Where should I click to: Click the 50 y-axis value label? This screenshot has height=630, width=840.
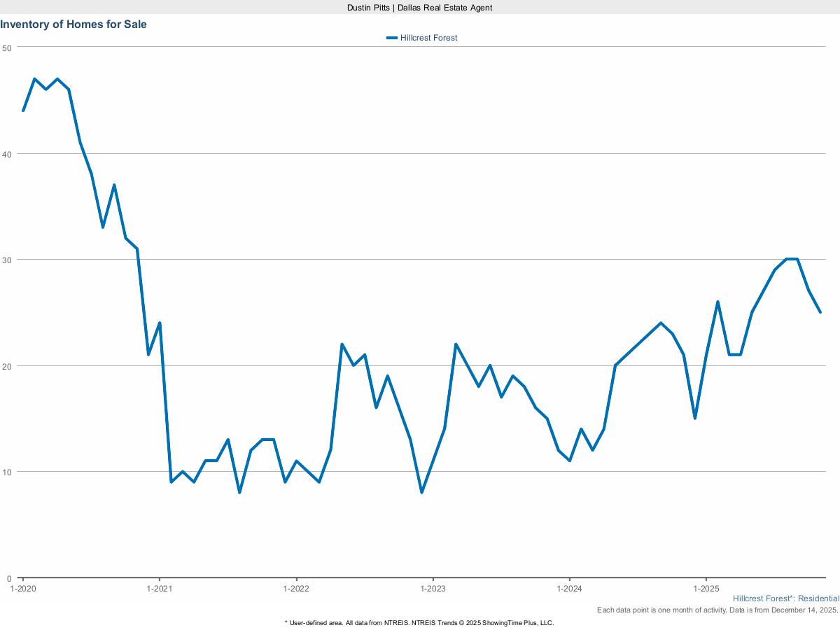(7, 48)
